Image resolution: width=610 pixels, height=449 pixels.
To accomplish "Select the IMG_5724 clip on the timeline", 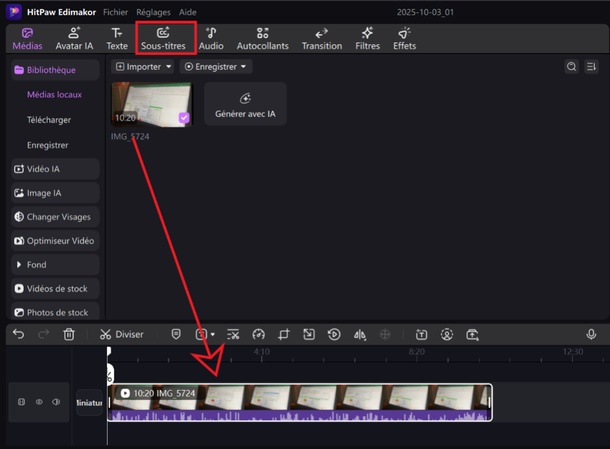I will coord(300,402).
